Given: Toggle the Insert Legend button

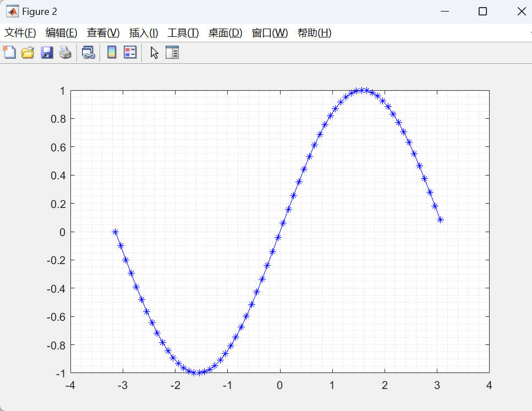Looking at the screenshot, I should 130,53.
